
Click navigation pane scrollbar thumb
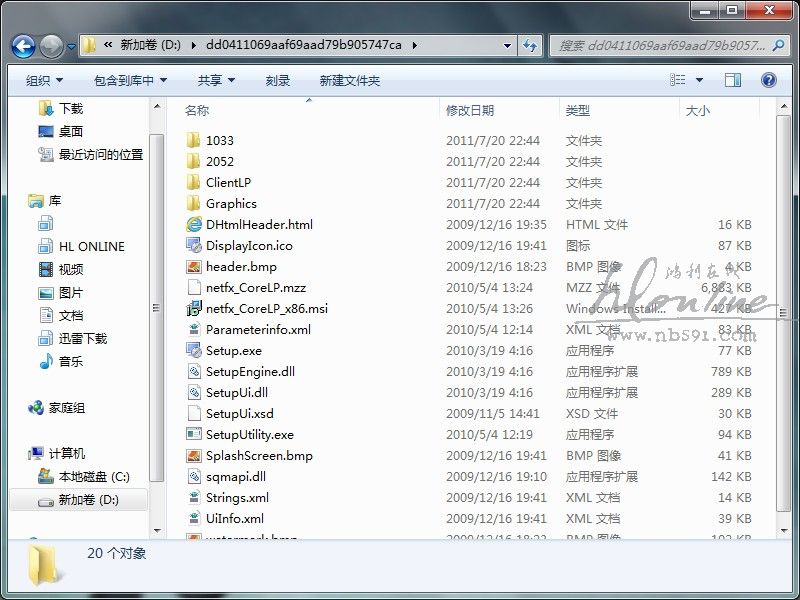157,308
